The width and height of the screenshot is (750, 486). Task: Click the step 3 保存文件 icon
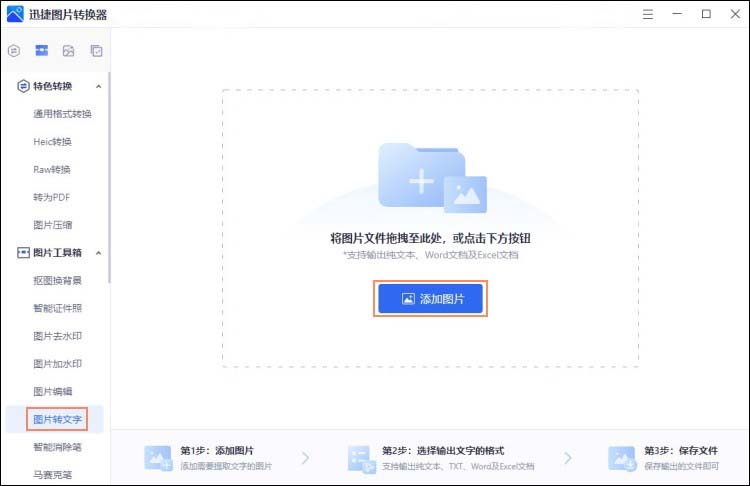click(x=623, y=458)
